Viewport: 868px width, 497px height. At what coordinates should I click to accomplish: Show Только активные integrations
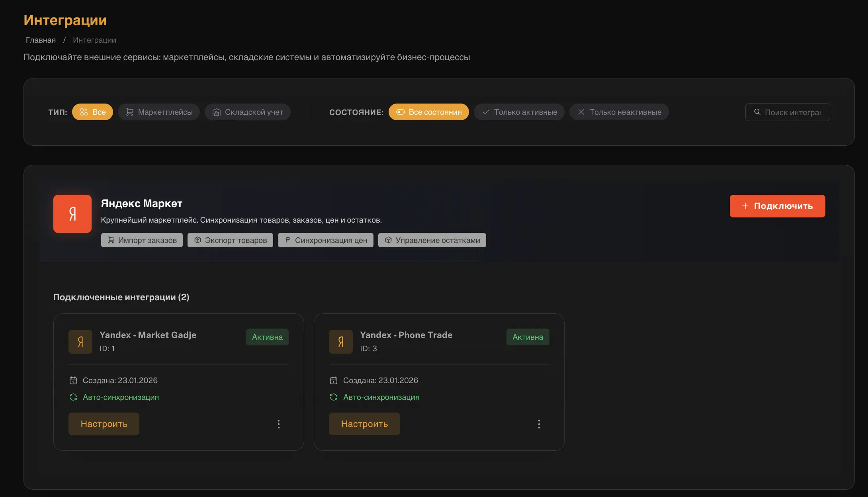[519, 112]
